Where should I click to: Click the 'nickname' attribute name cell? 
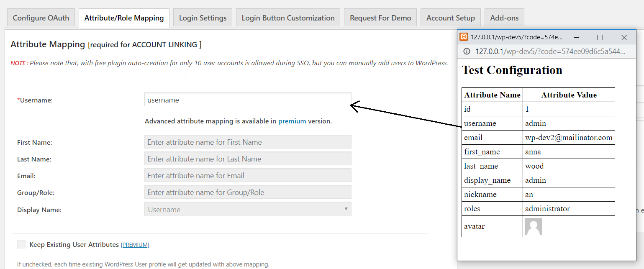492,195
